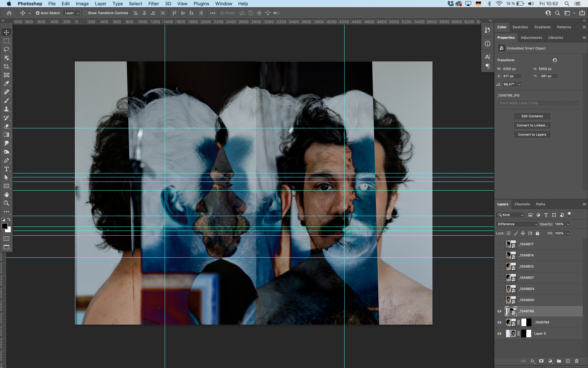This screenshot has height=368, width=588.
Task: Select the Zoom tool in toolbar
Action: [x=7, y=203]
